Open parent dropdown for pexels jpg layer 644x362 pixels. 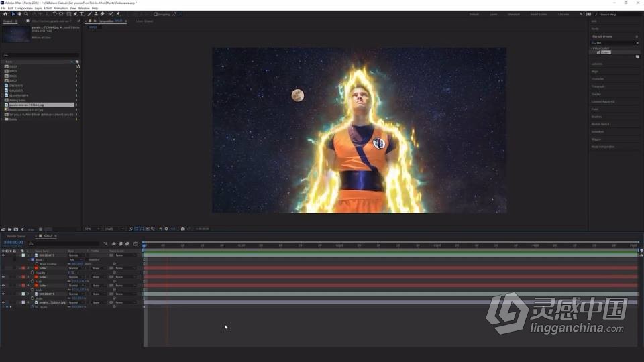tap(125, 302)
